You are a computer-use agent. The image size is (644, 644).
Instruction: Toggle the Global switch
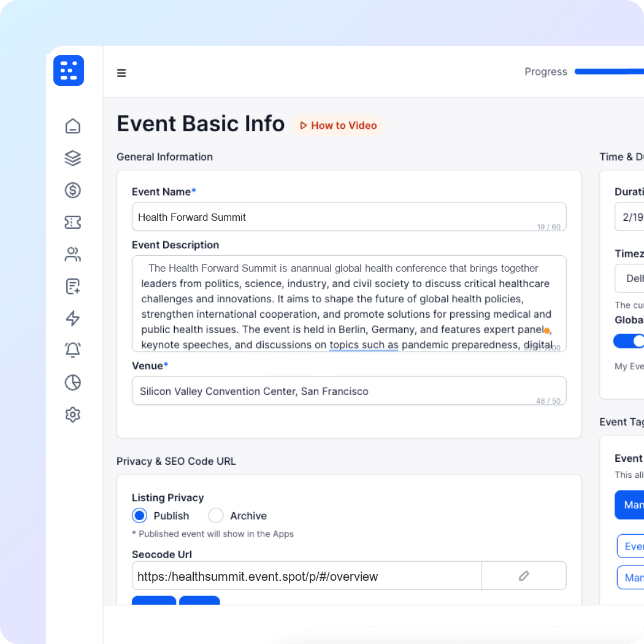629,341
